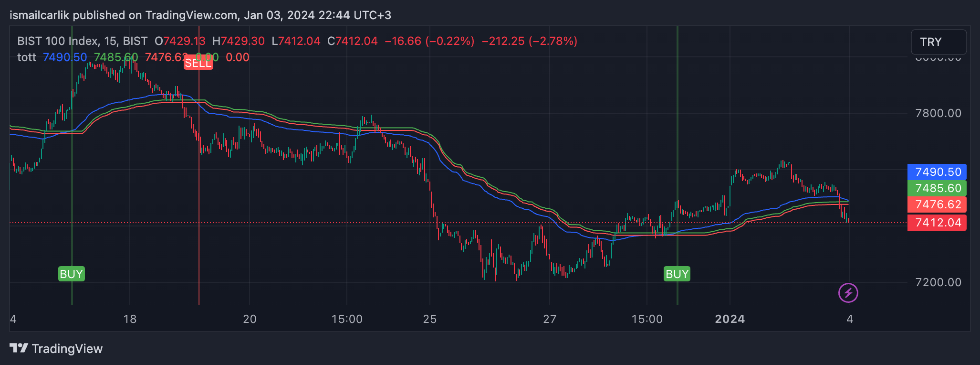Open the TRY currency selector
This screenshot has width=980, height=365.
click(938, 42)
